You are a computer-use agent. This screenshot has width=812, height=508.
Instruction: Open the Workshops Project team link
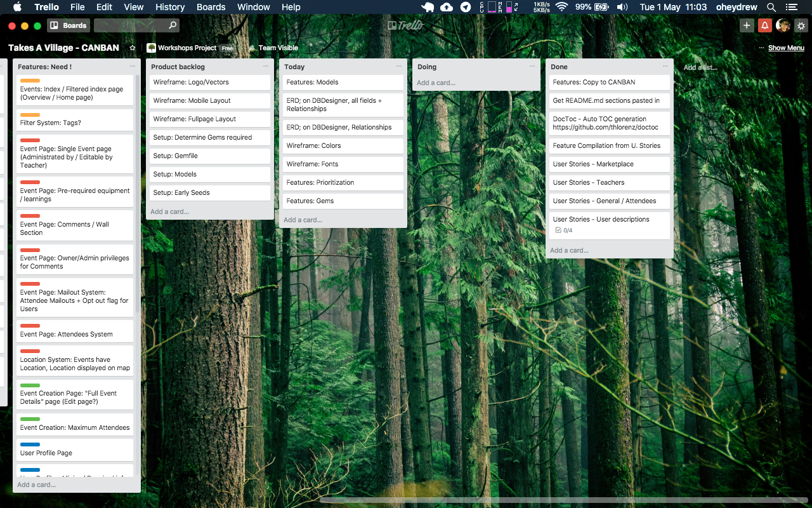[187, 48]
